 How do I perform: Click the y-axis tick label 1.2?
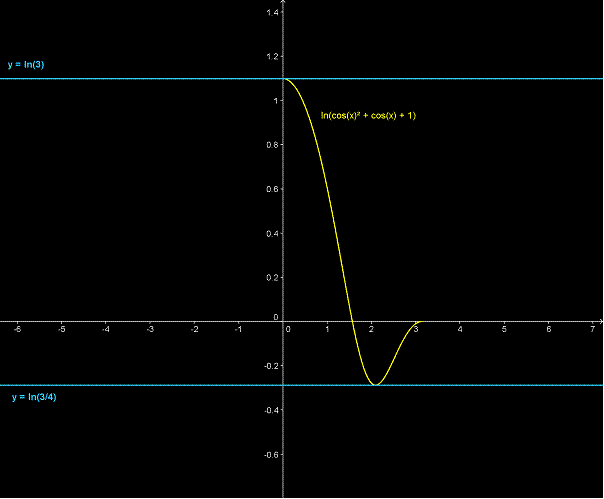[274, 56]
